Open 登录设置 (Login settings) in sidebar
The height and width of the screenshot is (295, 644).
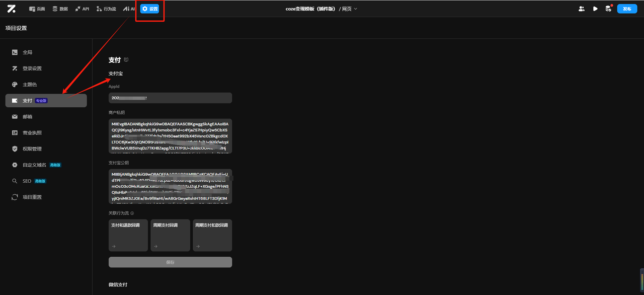(46, 68)
